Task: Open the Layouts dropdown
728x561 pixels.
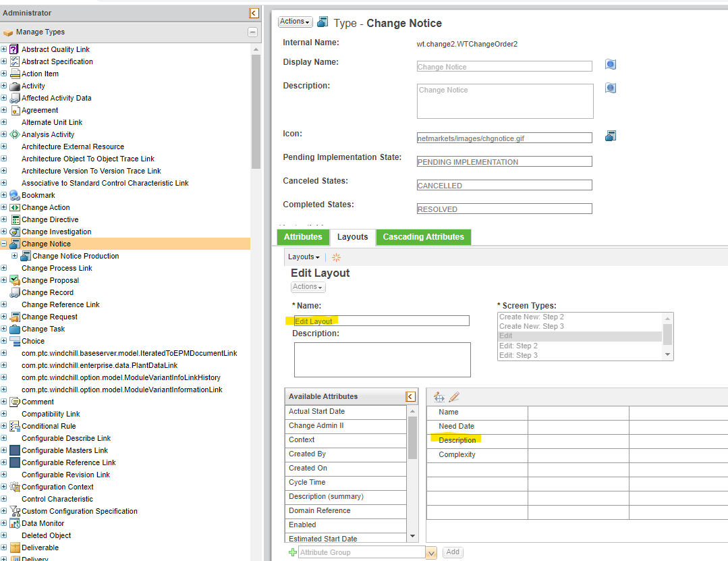Action: point(304,257)
